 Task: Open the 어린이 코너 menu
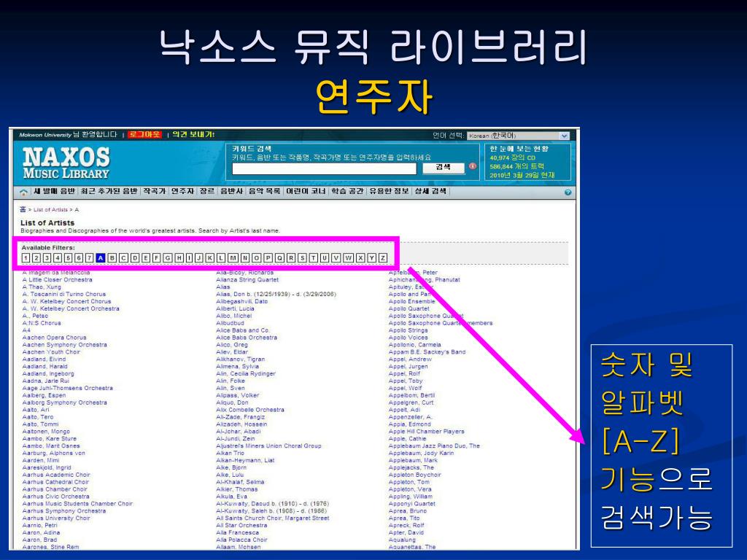306,192
